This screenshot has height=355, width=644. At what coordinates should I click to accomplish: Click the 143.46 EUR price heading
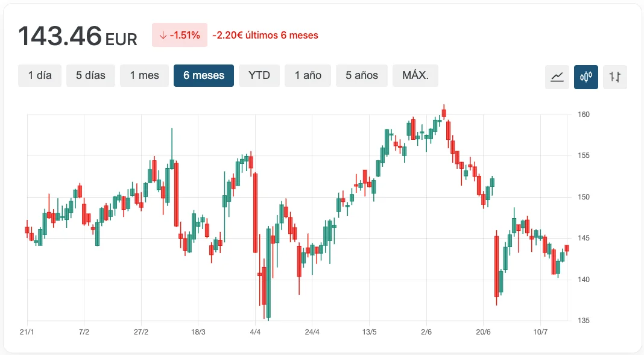point(78,36)
